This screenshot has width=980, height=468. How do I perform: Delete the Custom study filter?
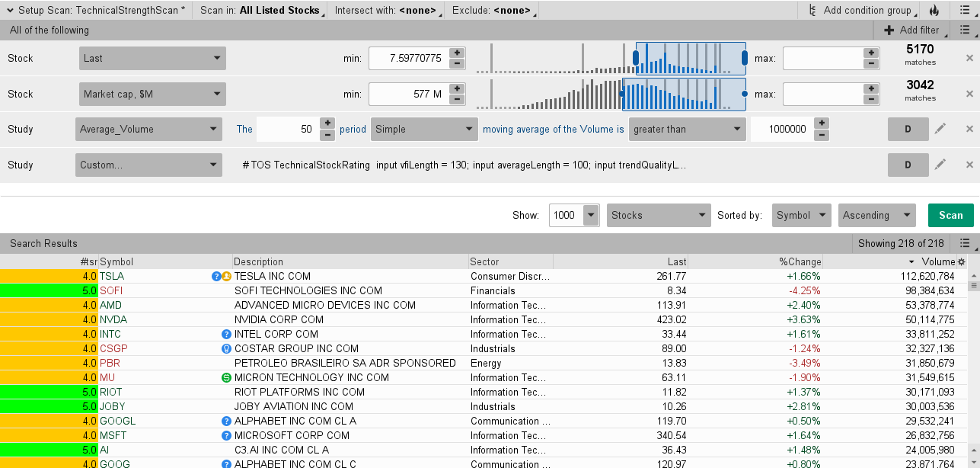[969, 165]
